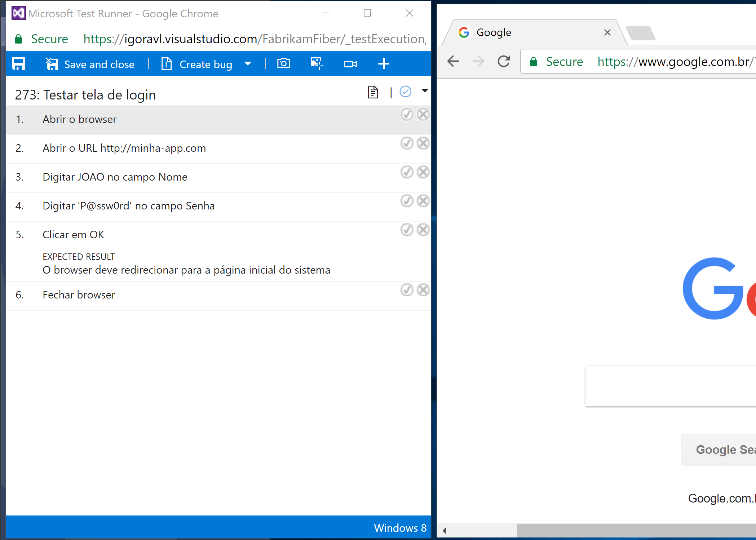Click Save and close button

point(90,64)
